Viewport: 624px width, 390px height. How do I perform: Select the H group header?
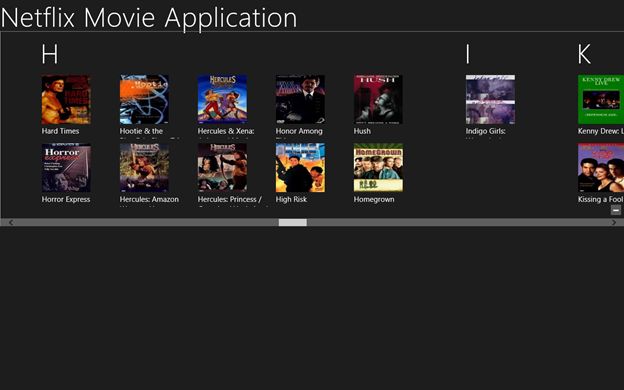pyautogui.click(x=50, y=54)
